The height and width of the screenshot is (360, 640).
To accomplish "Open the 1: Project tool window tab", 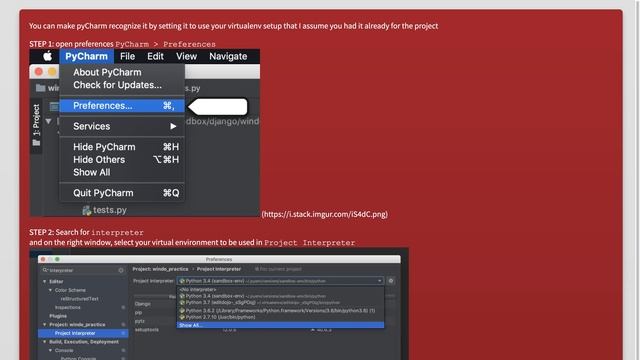I will 36,125.
